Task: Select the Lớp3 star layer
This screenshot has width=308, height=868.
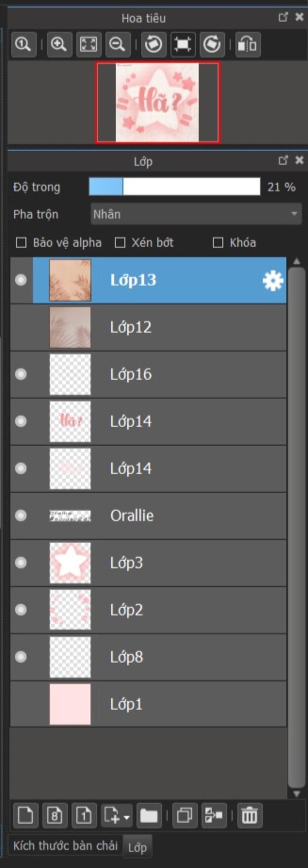Action: (x=148, y=563)
